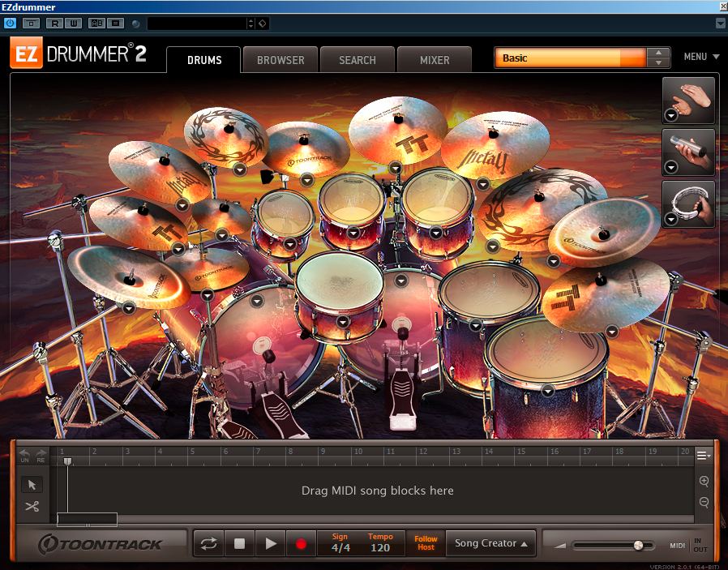The image size is (728, 570).
Task: Open shaker instrument dropdown arrow
Action: click(670, 167)
